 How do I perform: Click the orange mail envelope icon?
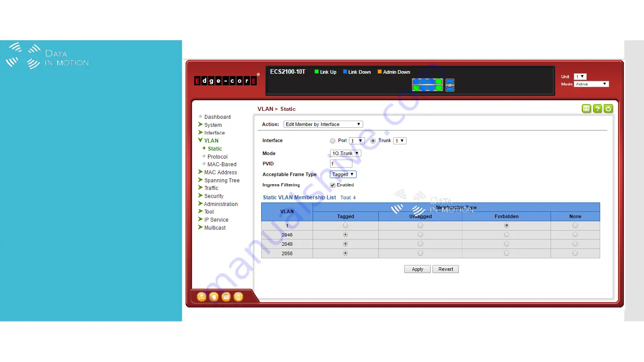(x=226, y=297)
